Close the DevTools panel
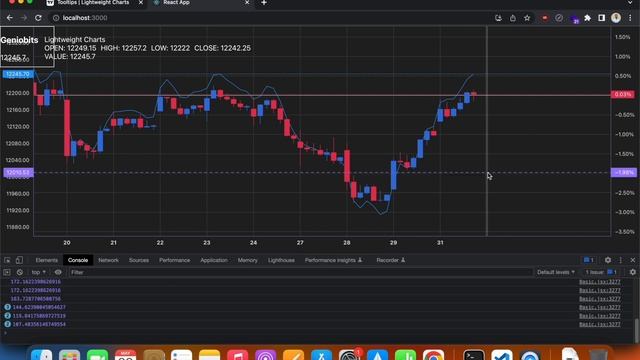Screen dimensions: 640x360 tap(633, 260)
